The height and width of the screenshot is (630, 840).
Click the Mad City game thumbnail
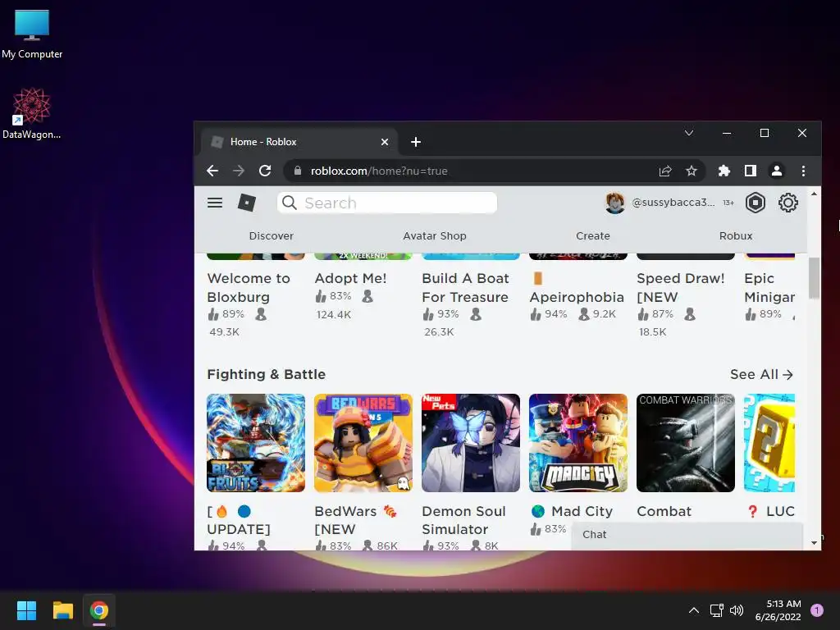(x=578, y=443)
